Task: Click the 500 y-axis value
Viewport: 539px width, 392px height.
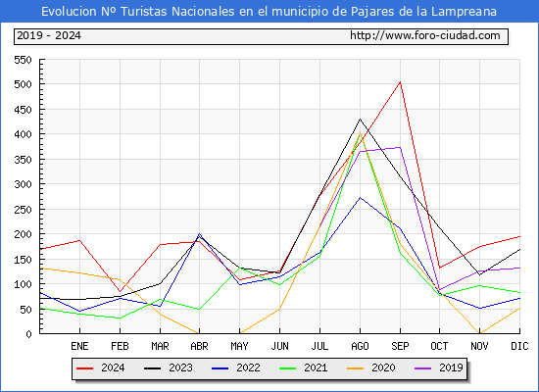Action: click(24, 84)
